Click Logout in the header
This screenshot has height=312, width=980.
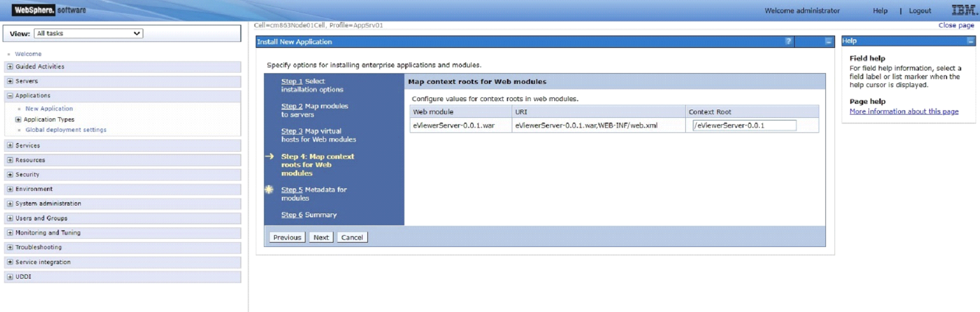pyautogui.click(x=920, y=11)
